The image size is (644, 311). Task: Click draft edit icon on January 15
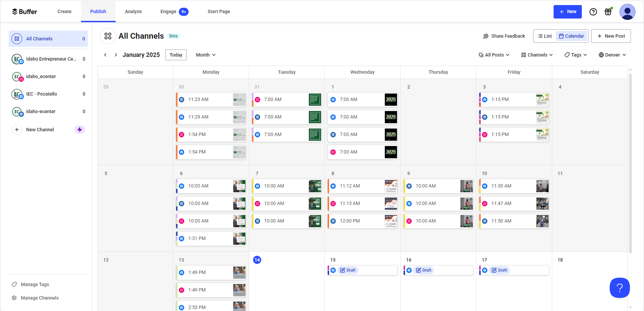pos(343,270)
